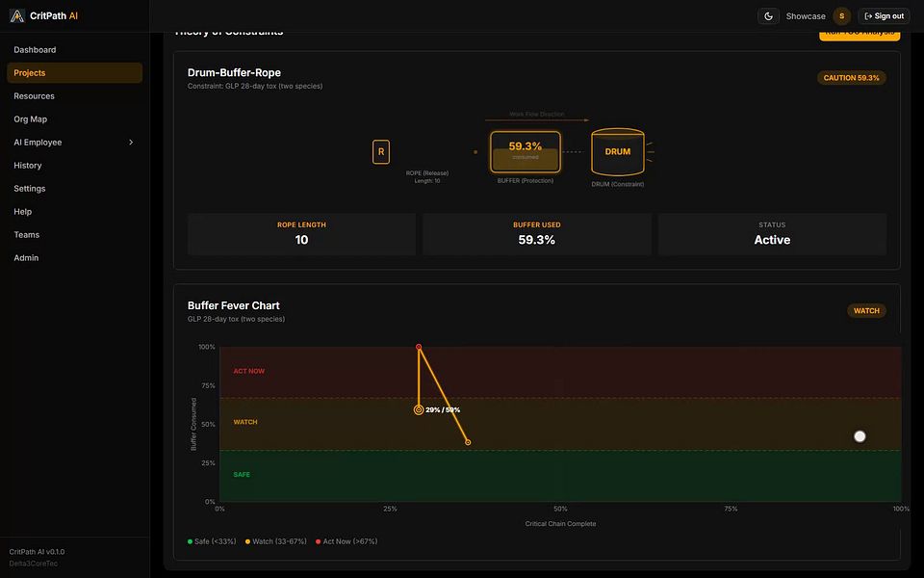Expand the AI Employee chevron

(131, 143)
